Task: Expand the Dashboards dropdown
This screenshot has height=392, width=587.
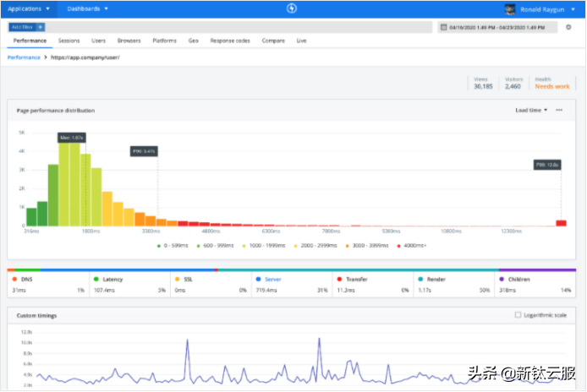Action: pyautogui.click(x=87, y=8)
